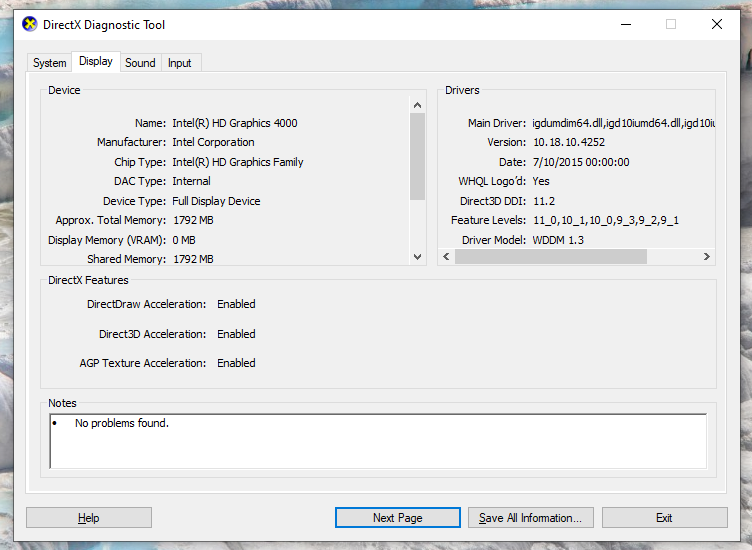The height and width of the screenshot is (550, 752).
Task: Close the DirectX Diagnostic Tool window
Action: click(717, 24)
